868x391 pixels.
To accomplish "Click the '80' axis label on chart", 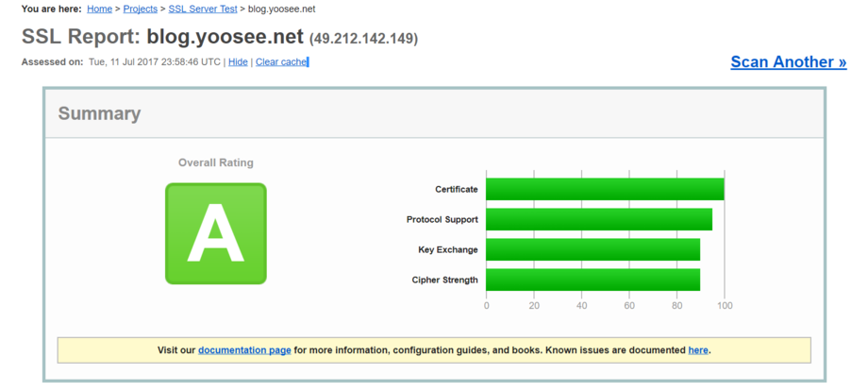I will [x=677, y=306].
